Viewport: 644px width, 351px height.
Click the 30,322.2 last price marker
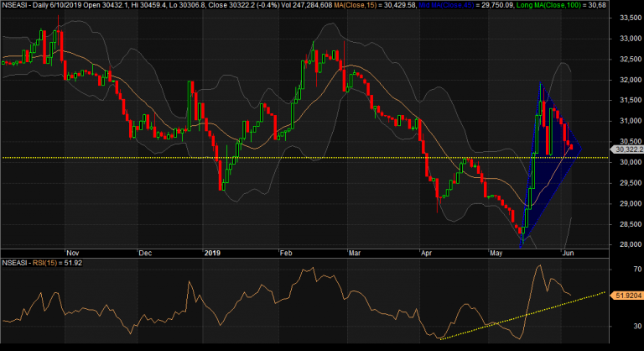click(x=627, y=149)
